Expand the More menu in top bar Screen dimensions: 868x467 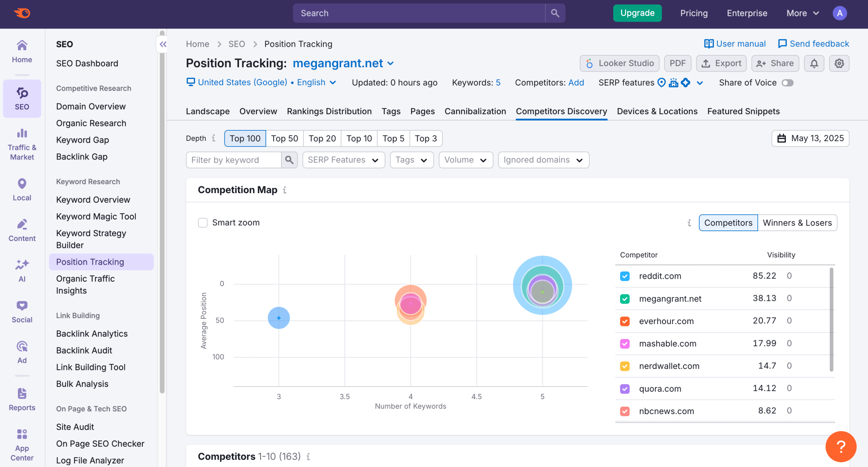pos(803,13)
